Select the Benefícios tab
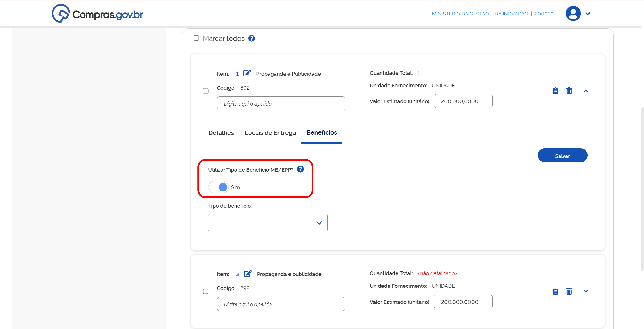Screen dimensions: 644x329 322,132
